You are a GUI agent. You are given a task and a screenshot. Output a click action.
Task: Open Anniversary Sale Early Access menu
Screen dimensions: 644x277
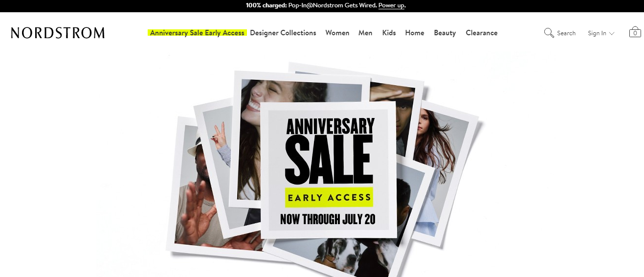pos(197,33)
